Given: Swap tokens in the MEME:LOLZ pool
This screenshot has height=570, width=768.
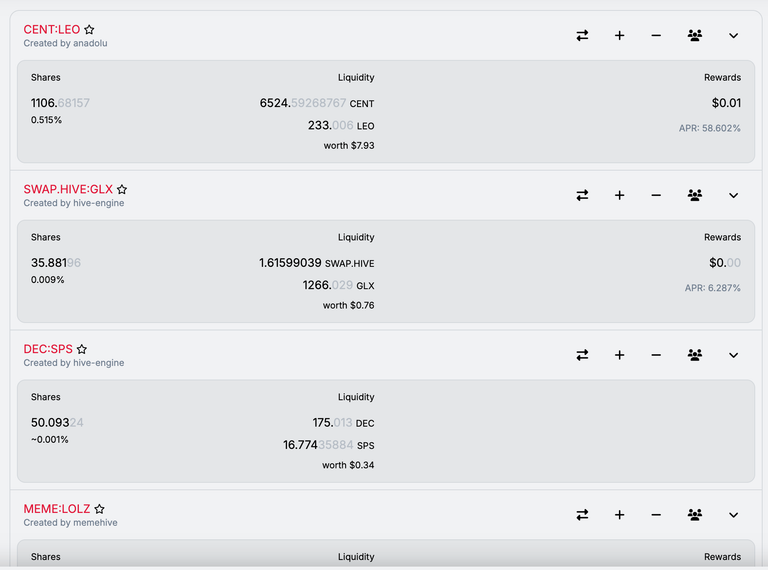Looking at the screenshot, I should tap(582, 515).
